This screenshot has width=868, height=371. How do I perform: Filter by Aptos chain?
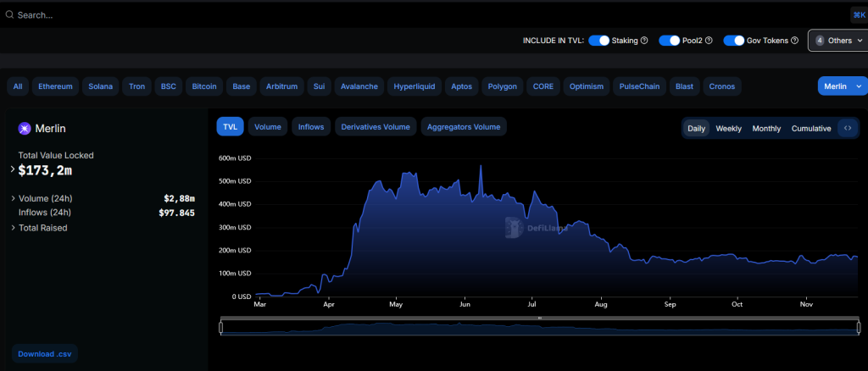(x=462, y=86)
